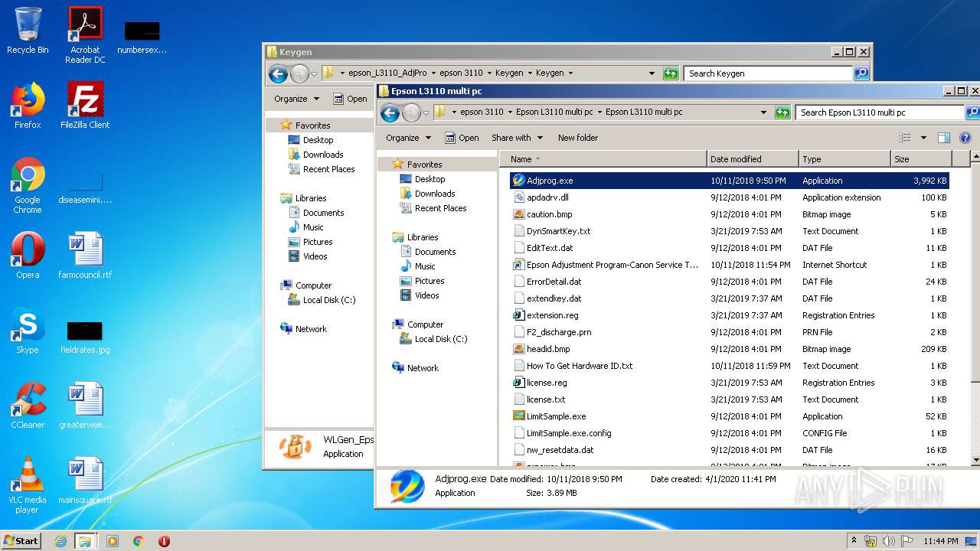Open Windows Media Player taskbar icon
Image resolution: width=980 pixels, height=551 pixels.
113,541
